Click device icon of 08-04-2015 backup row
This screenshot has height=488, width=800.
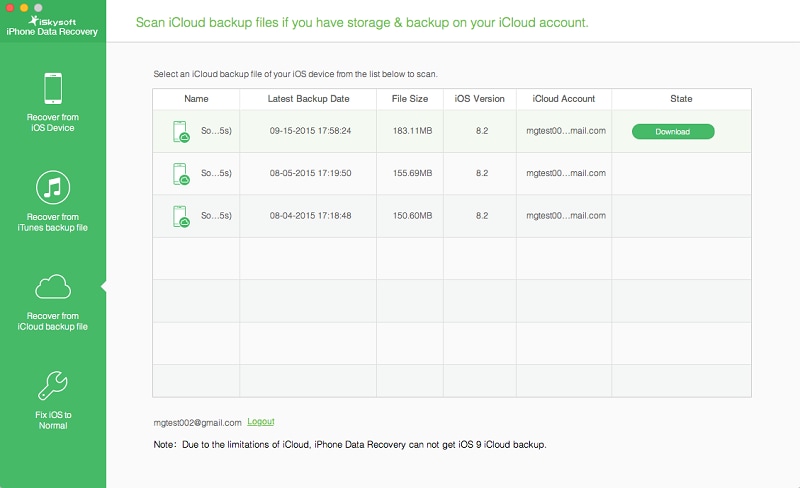click(181, 216)
